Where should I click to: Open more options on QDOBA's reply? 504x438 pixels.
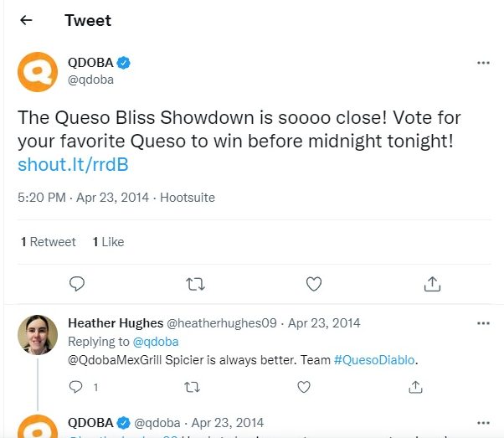tap(483, 423)
